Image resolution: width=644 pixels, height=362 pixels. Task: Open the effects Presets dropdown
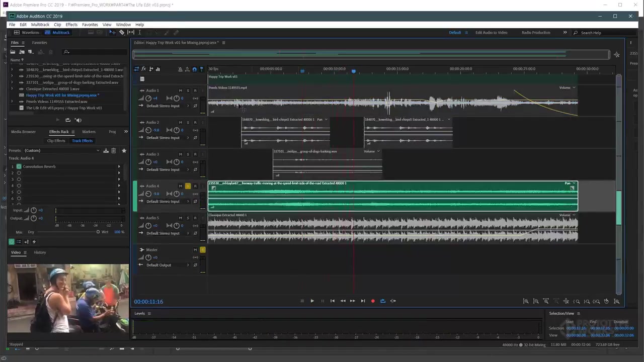[x=98, y=150]
